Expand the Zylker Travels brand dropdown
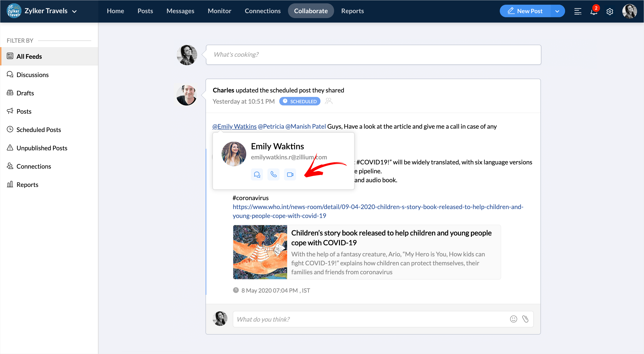This screenshot has width=644, height=354. point(74,11)
